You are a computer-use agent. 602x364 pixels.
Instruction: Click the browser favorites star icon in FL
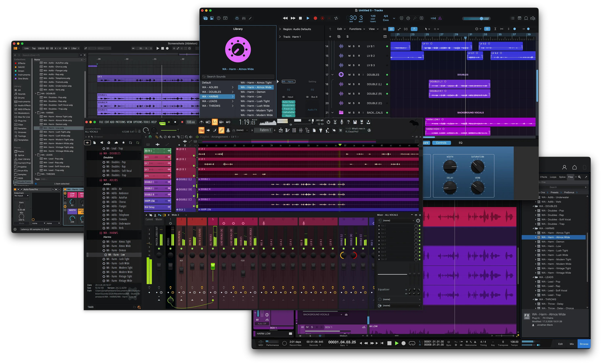point(123,143)
